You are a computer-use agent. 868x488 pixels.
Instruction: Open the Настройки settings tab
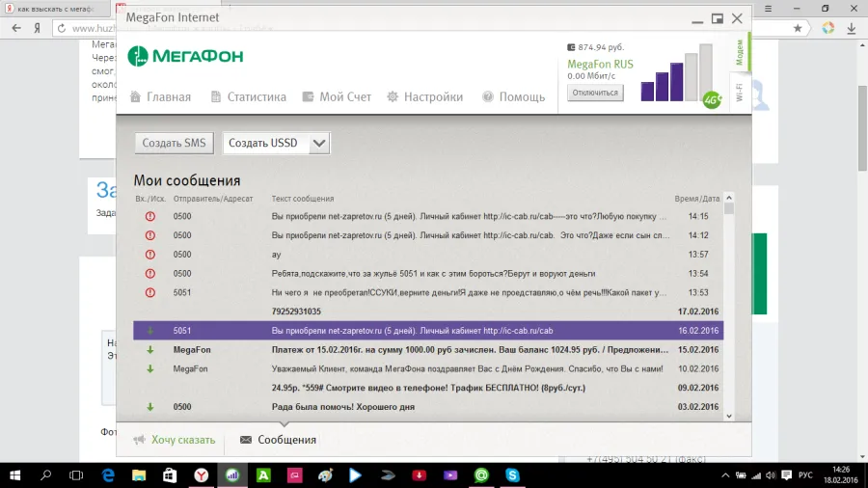(424, 96)
